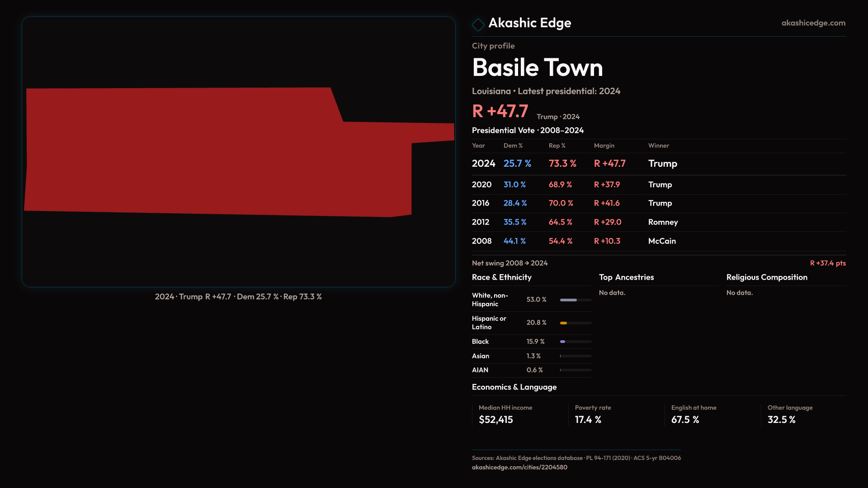Select the 2012 Romney results row

pyautogui.click(x=658, y=222)
